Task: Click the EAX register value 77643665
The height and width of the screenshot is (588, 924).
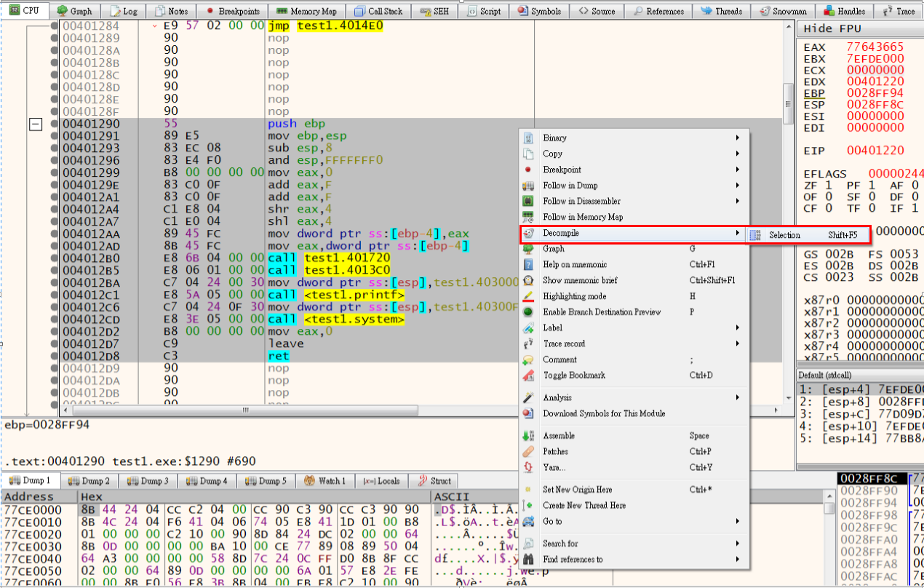Action: pyautogui.click(x=875, y=47)
